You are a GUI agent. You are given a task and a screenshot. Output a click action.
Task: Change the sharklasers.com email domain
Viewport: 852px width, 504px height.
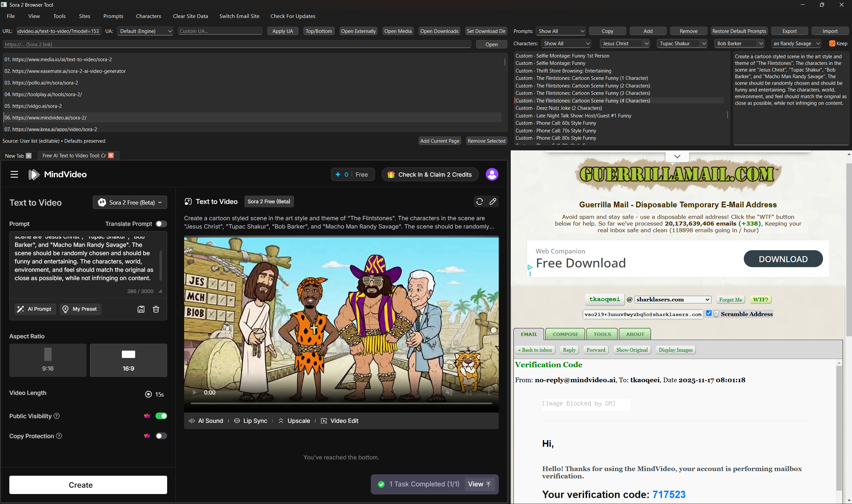coord(673,299)
